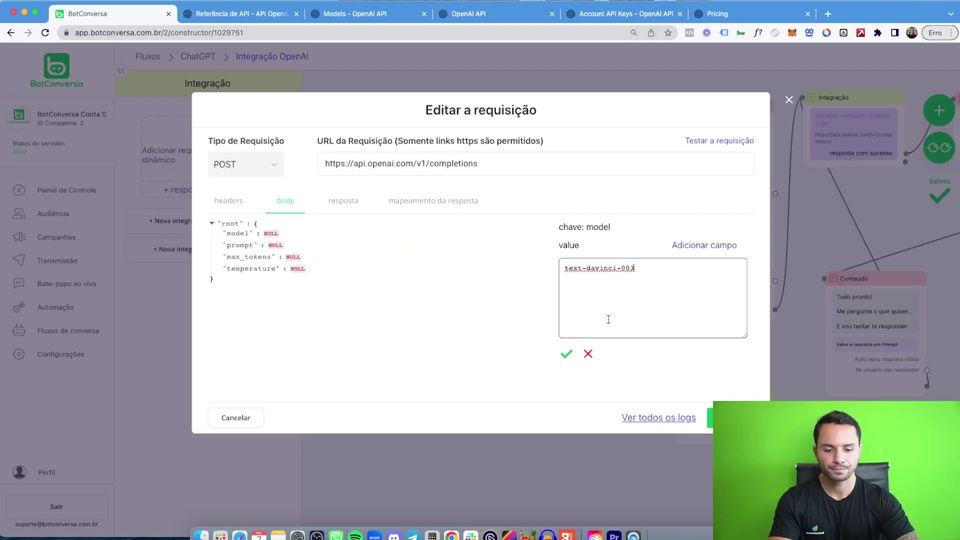The width and height of the screenshot is (960, 540).
Task: Switch to Models - OpenAI API browser tab
Action: point(369,13)
